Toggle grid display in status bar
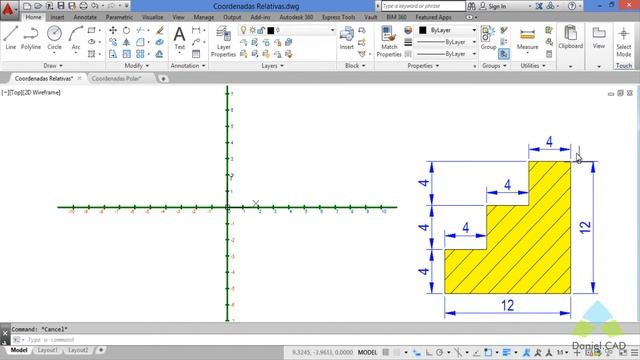 (386, 352)
